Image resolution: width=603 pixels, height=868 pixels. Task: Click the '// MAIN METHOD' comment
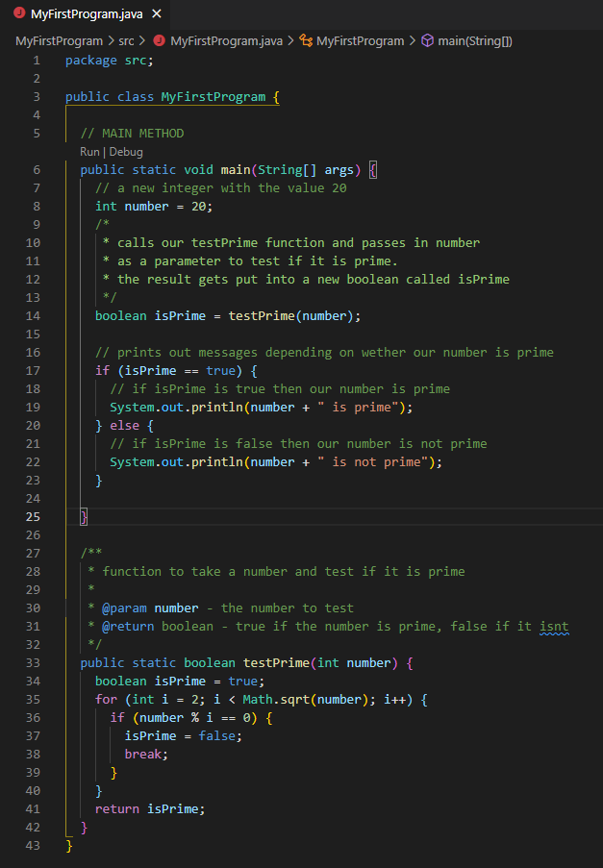point(132,134)
